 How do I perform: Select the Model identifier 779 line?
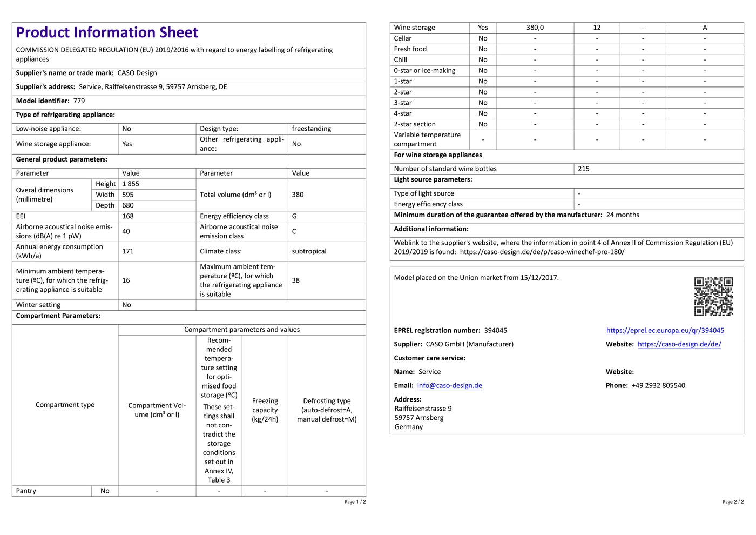pos(50,101)
